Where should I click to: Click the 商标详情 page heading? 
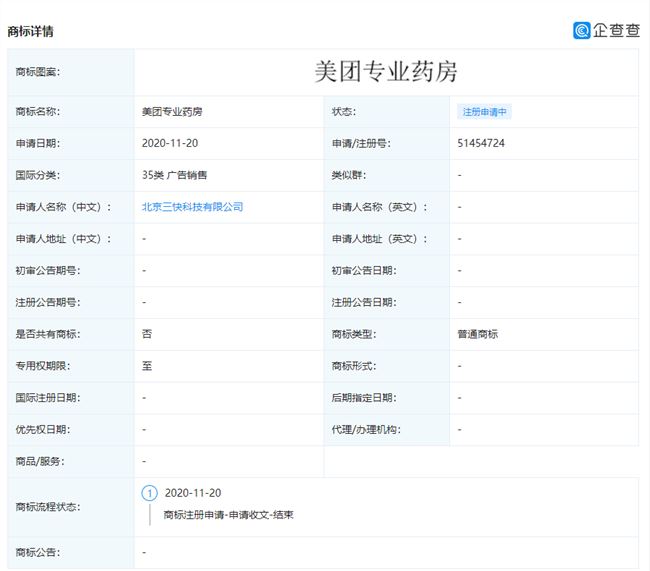(x=31, y=31)
